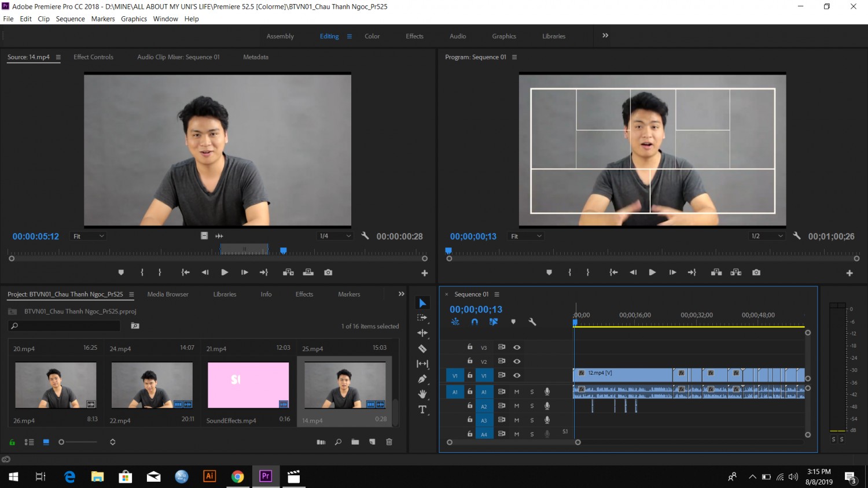
Task: Switch Project panel to list view
Action: tap(29, 442)
